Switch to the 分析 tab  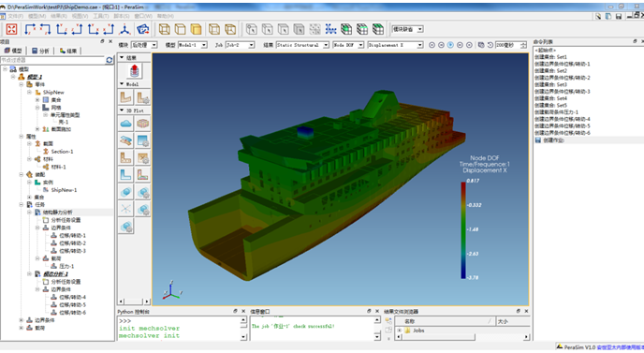40,51
